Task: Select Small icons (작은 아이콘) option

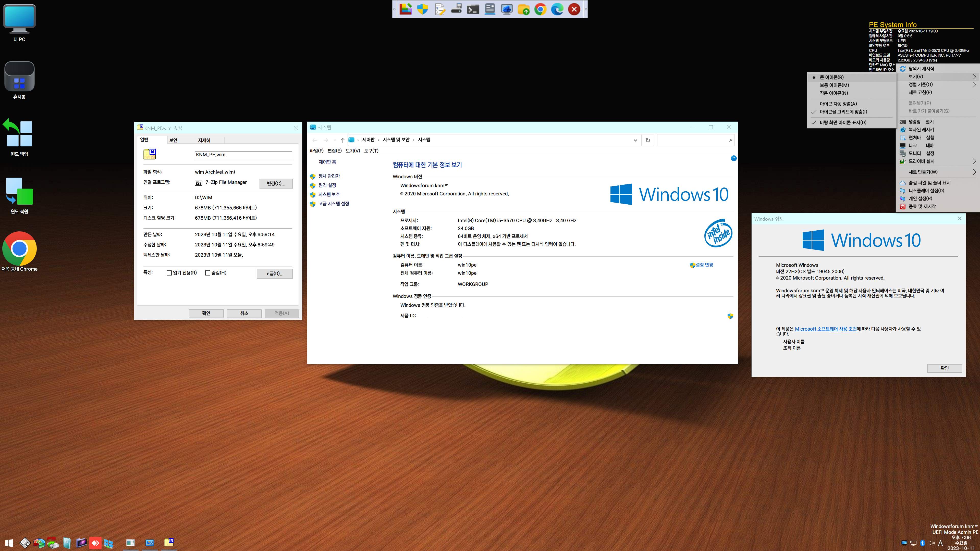Action: [851, 93]
